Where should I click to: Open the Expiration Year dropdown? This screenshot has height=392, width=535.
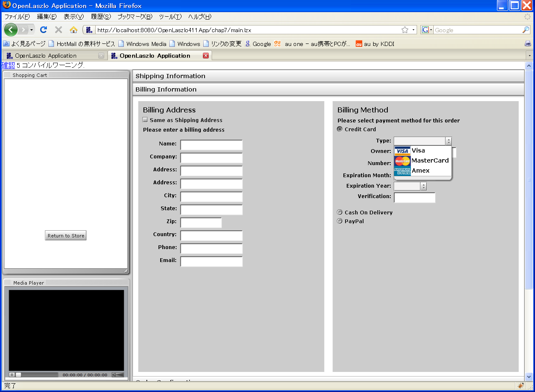coord(423,186)
